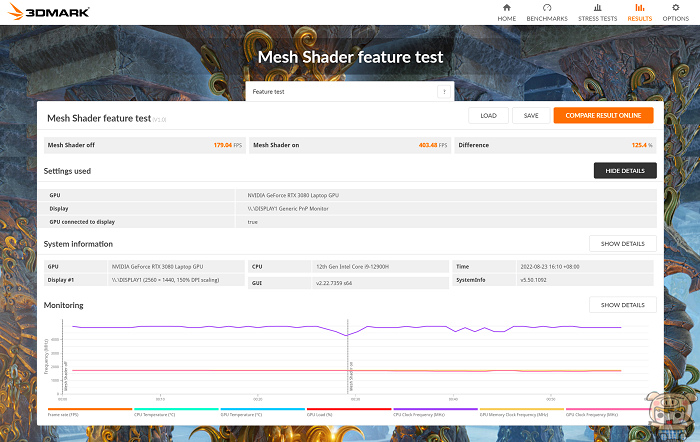Click the Save button
This screenshot has width=700, height=442.
pos(530,115)
